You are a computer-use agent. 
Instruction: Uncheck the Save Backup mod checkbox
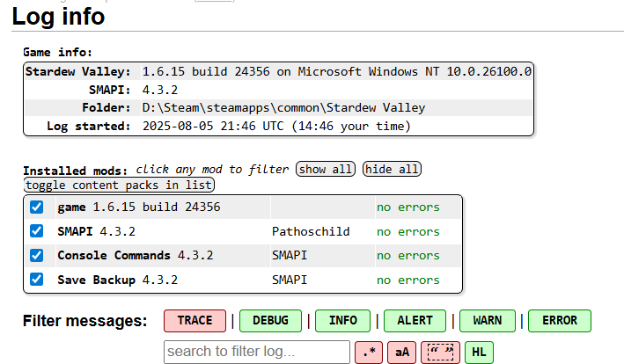[x=37, y=280]
